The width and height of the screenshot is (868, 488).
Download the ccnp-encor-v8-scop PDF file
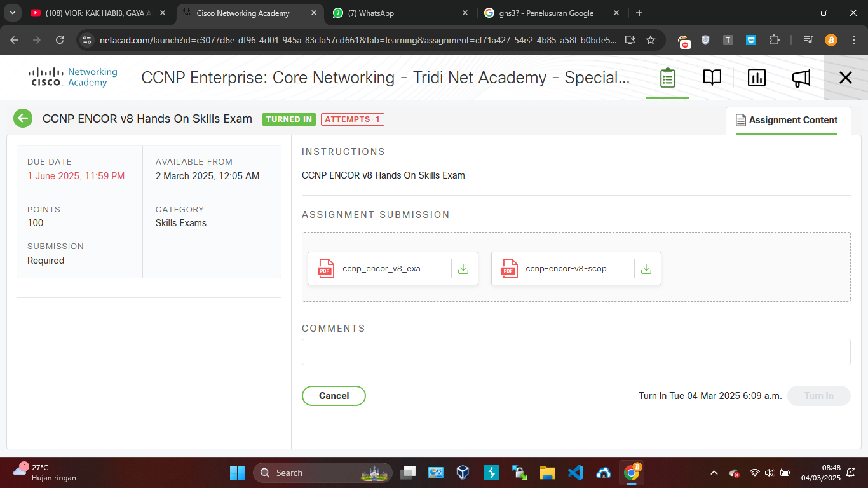[x=646, y=269]
